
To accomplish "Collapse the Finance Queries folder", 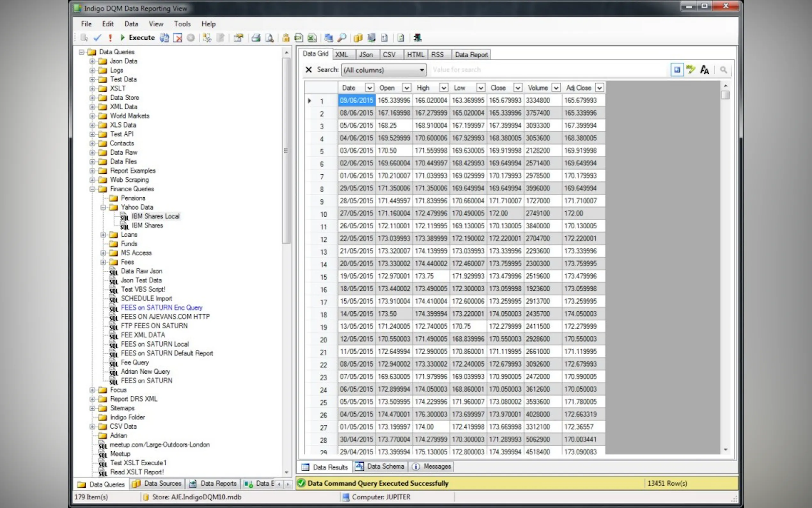I will tap(92, 189).
